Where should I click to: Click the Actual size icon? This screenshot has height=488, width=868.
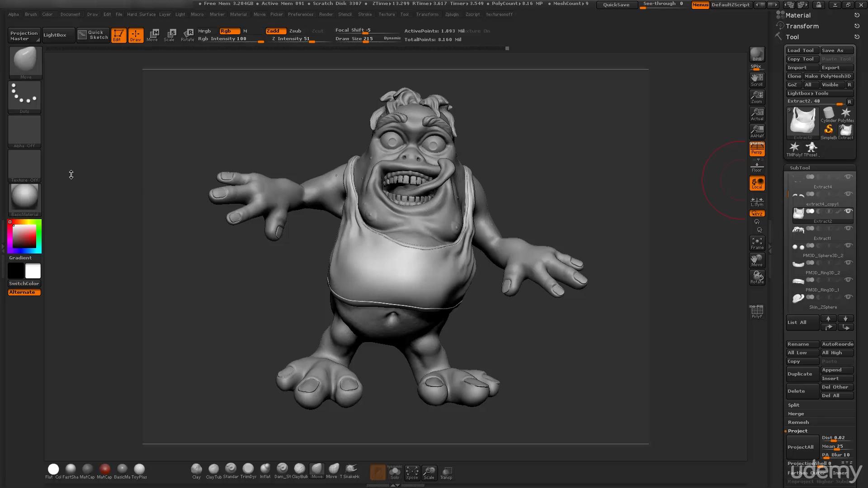[757, 114]
